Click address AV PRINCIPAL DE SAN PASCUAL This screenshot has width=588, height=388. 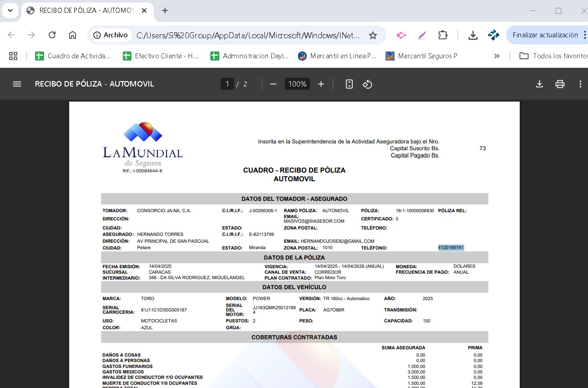tap(173, 241)
